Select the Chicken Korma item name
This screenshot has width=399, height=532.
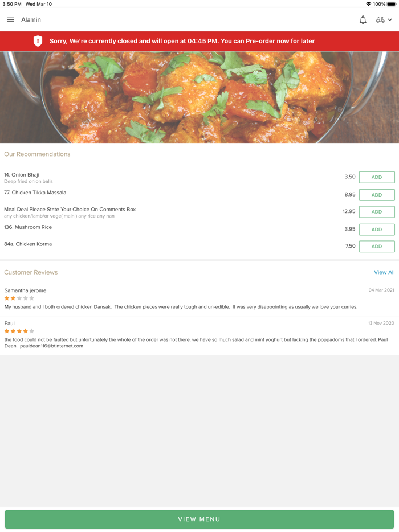tap(28, 244)
